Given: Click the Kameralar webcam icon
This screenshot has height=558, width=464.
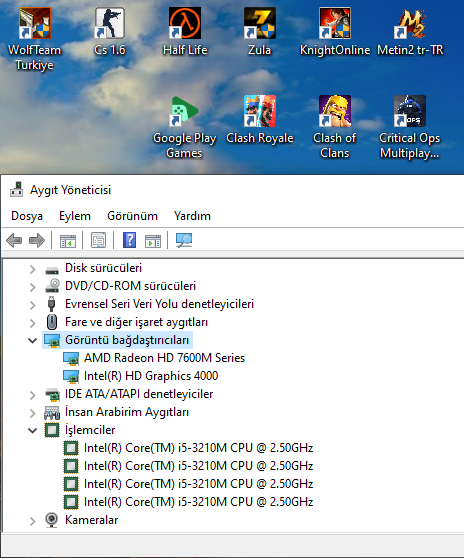Looking at the screenshot, I should (x=52, y=520).
